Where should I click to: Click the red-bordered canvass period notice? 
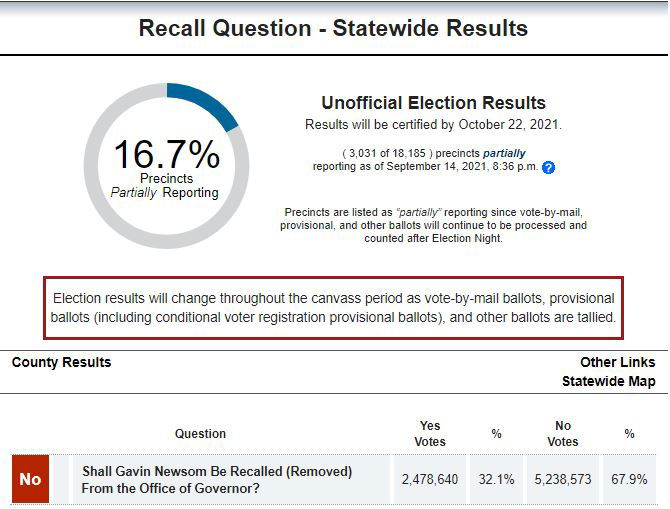[x=334, y=308]
